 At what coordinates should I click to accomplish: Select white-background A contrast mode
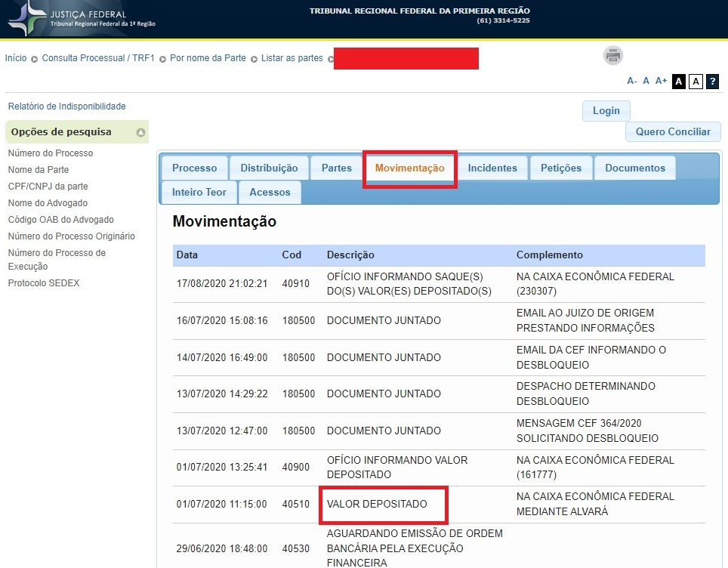[696, 82]
